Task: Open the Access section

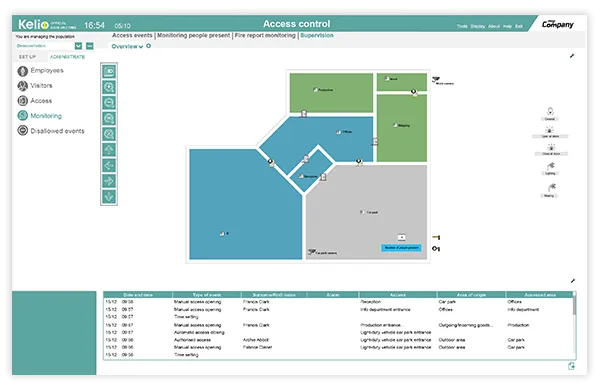Action: click(34, 101)
